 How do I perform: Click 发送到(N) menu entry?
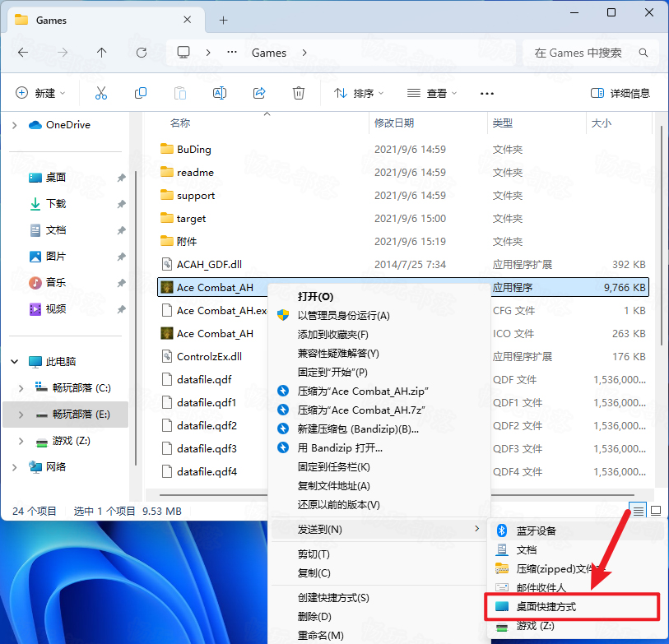(379, 530)
